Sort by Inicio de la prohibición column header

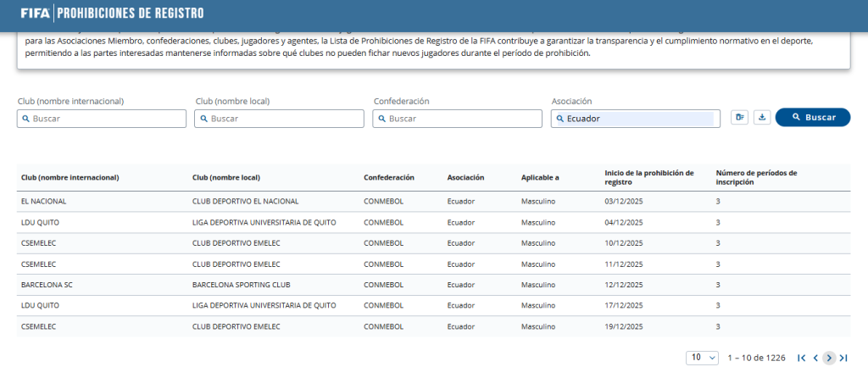[x=648, y=178]
